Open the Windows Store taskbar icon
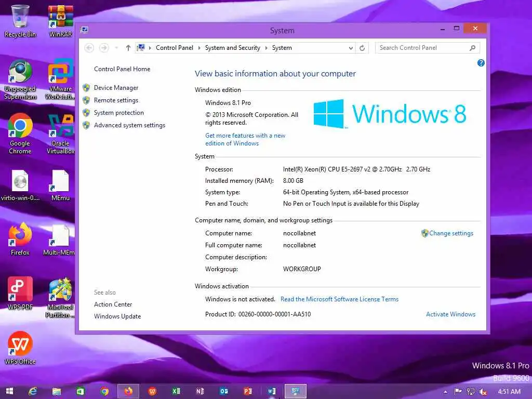The image size is (532, 399). click(x=80, y=392)
